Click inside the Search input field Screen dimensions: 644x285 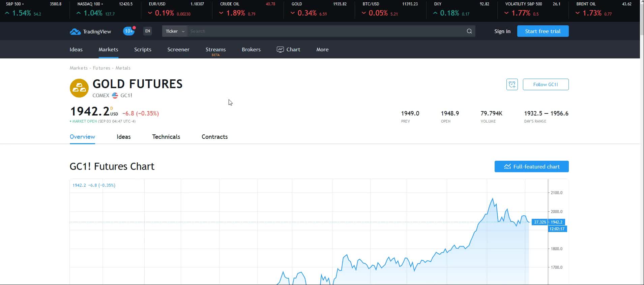coord(324,31)
